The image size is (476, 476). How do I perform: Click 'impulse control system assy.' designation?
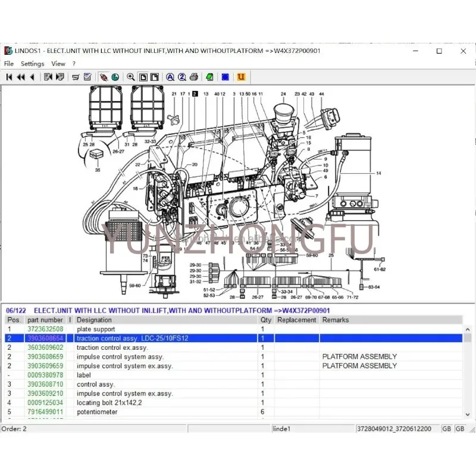pos(120,356)
